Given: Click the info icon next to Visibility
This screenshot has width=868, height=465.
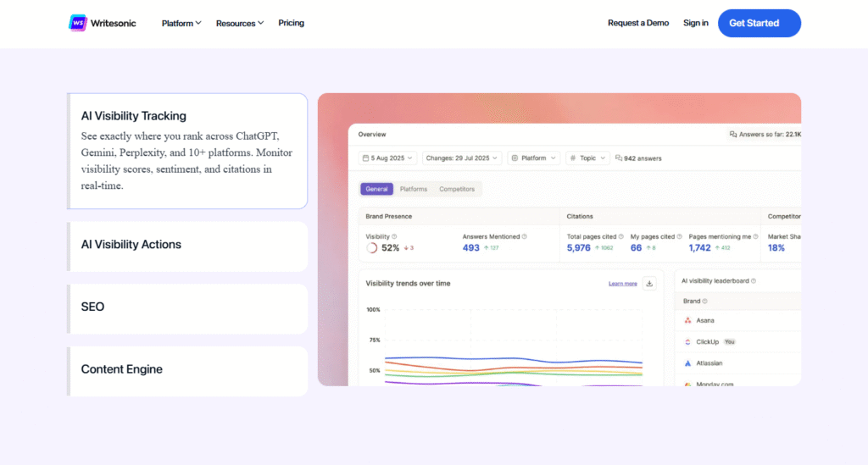Looking at the screenshot, I should [394, 236].
